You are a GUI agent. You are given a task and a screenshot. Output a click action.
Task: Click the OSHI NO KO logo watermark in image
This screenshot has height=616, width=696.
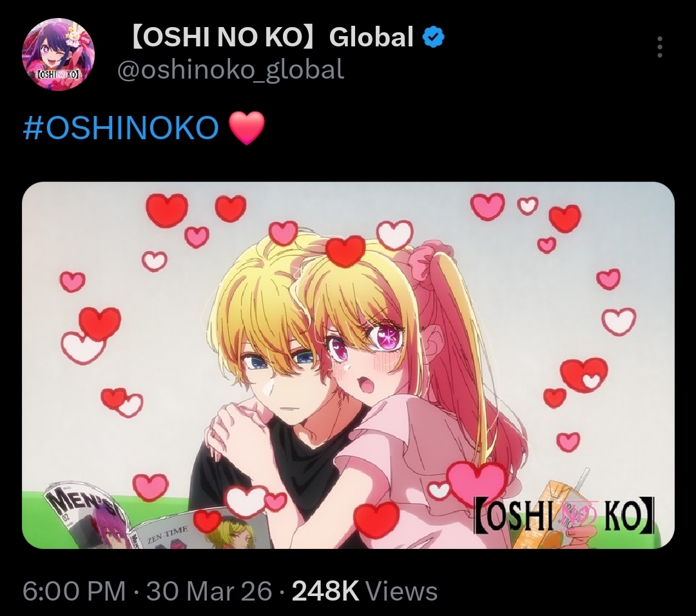pos(566,517)
